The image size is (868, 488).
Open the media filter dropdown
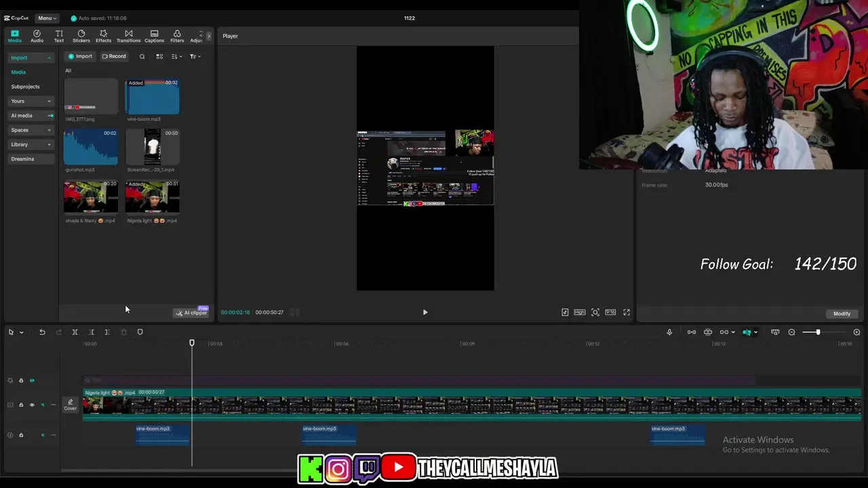(195, 57)
